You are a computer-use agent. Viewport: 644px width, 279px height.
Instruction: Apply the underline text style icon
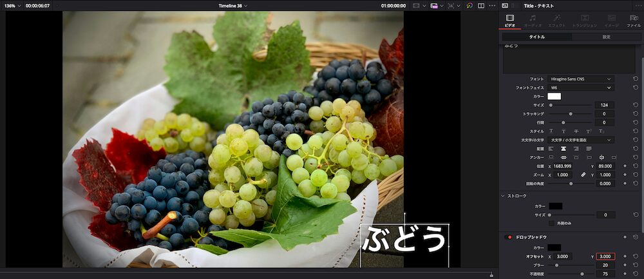tap(550, 131)
